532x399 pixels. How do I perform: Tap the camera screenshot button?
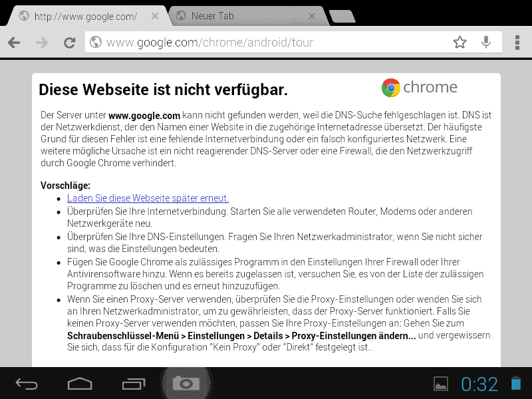click(x=186, y=384)
